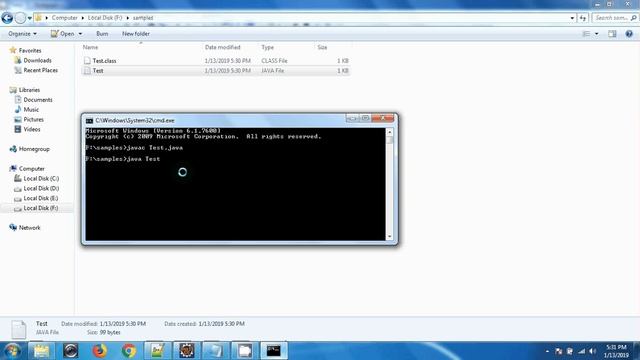Create a New folder from the toolbar

click(x=136, y=34)
